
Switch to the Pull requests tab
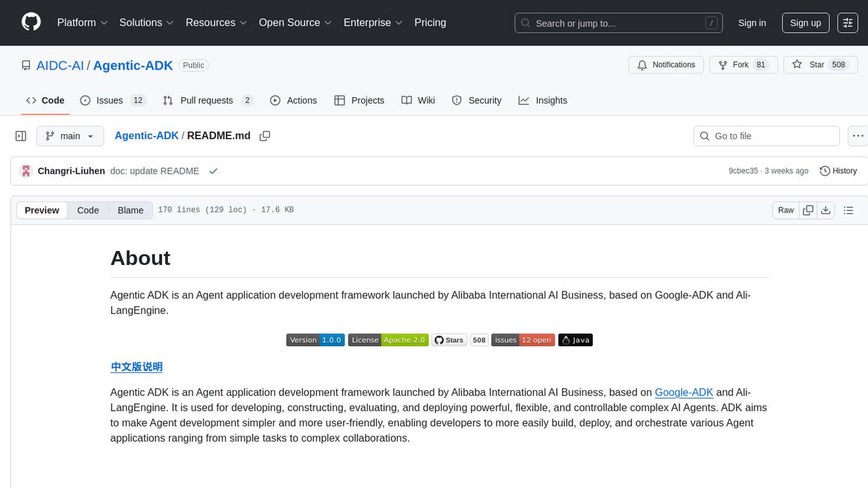208,100
